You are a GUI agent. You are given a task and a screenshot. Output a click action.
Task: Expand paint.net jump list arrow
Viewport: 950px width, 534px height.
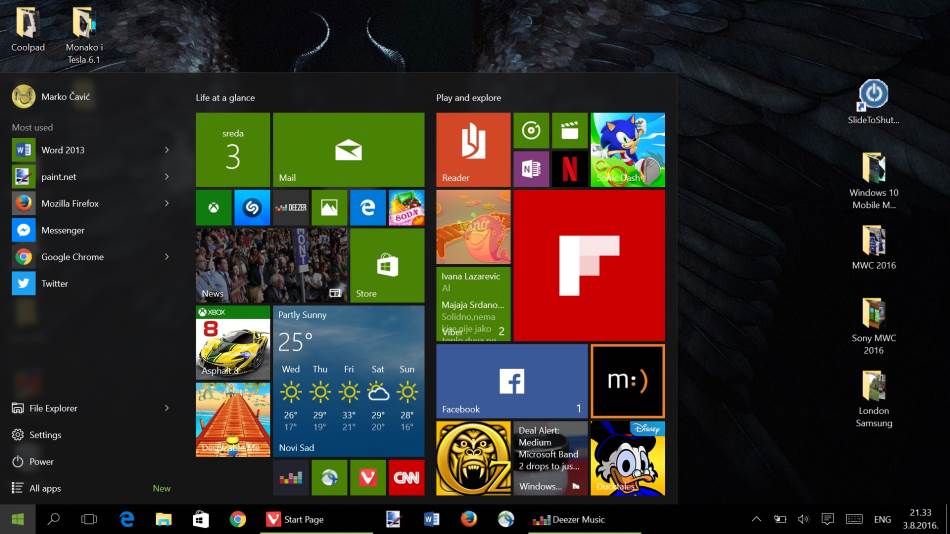167,176
